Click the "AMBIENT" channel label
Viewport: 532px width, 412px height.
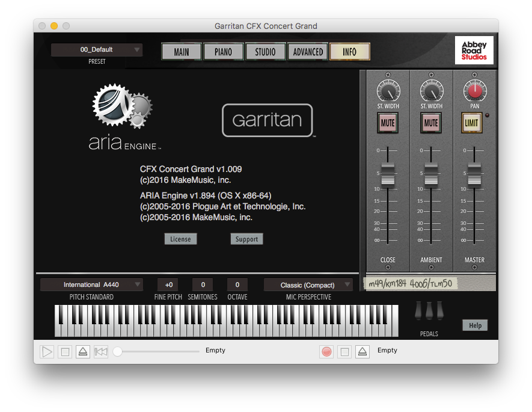(431, 260)
